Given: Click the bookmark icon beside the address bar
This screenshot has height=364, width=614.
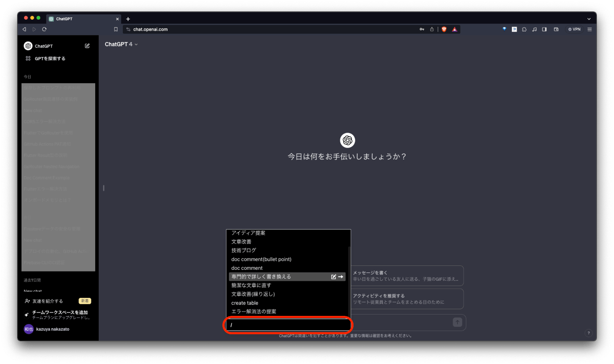Looking at the screenshot, I should point(116,29).
